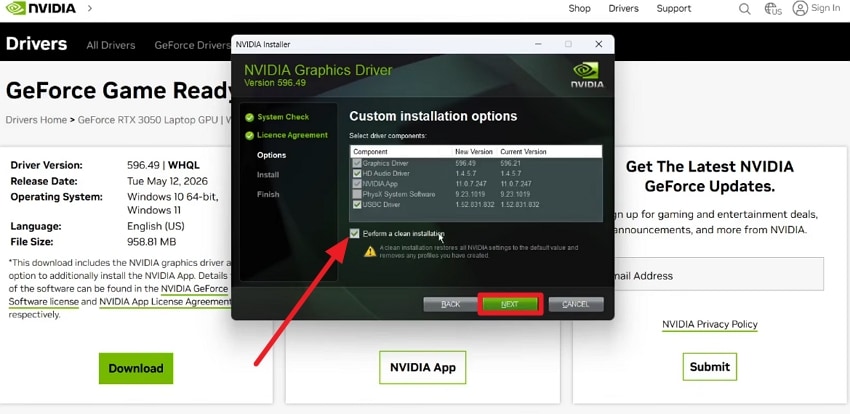
Task: Close the NVIDIA Installer window
Action: (x=598, y=44)
